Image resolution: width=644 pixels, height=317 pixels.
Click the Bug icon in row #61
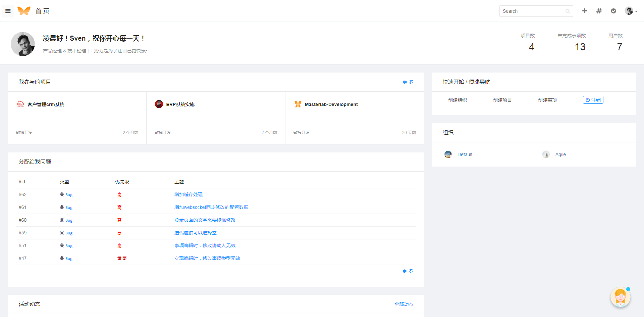[62, 207]
